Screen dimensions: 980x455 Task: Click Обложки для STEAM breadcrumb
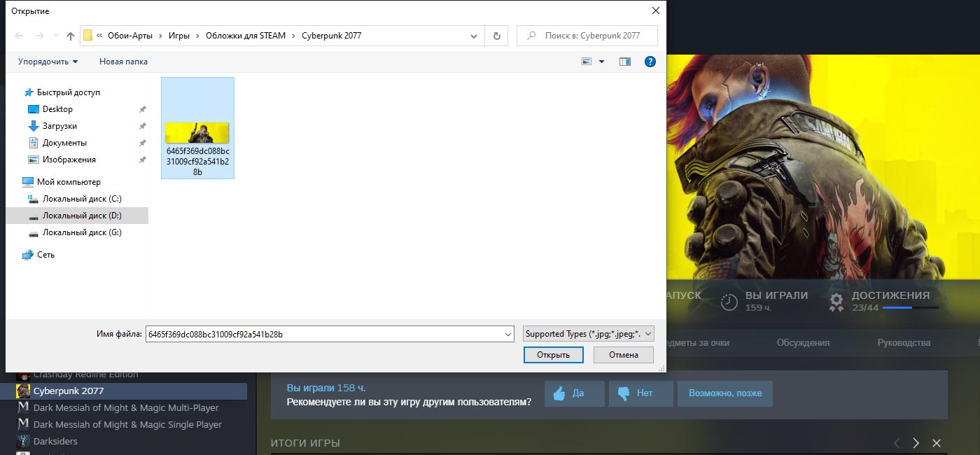pos(246,36)
